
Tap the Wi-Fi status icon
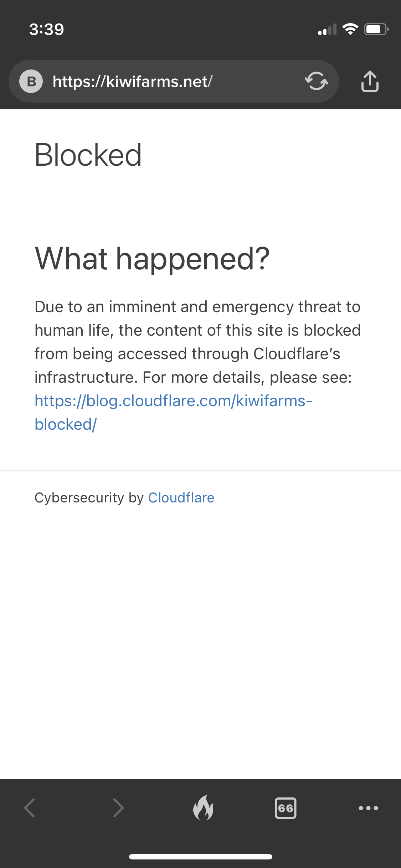(350, 29)
